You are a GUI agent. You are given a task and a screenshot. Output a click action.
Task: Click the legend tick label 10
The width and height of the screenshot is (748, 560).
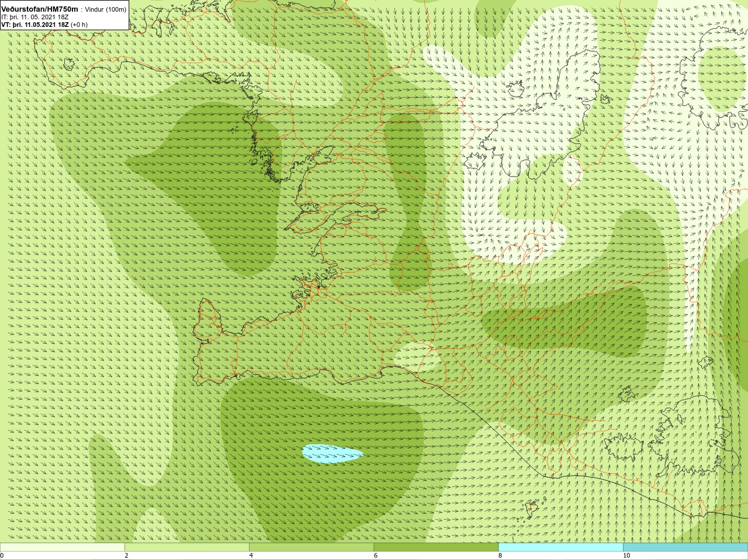tap(626, 556)
